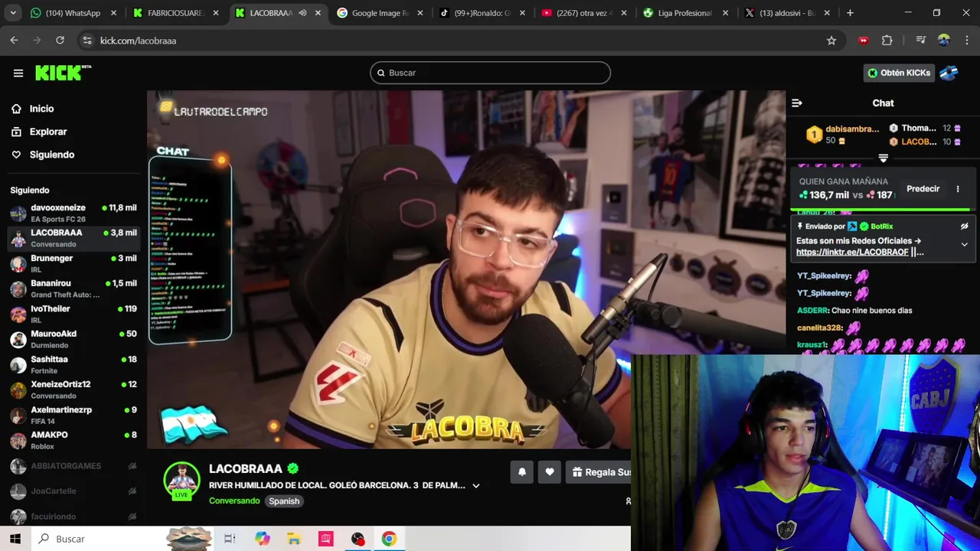The image size is (980, 551).
Task: Click the Windows taskbar Buscar box
Action: (x=100, y=539)
